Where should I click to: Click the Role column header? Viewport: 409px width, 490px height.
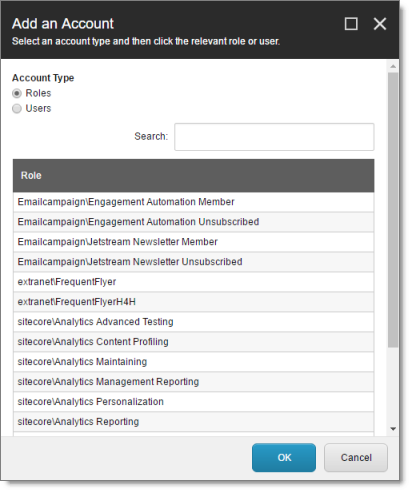193,176
